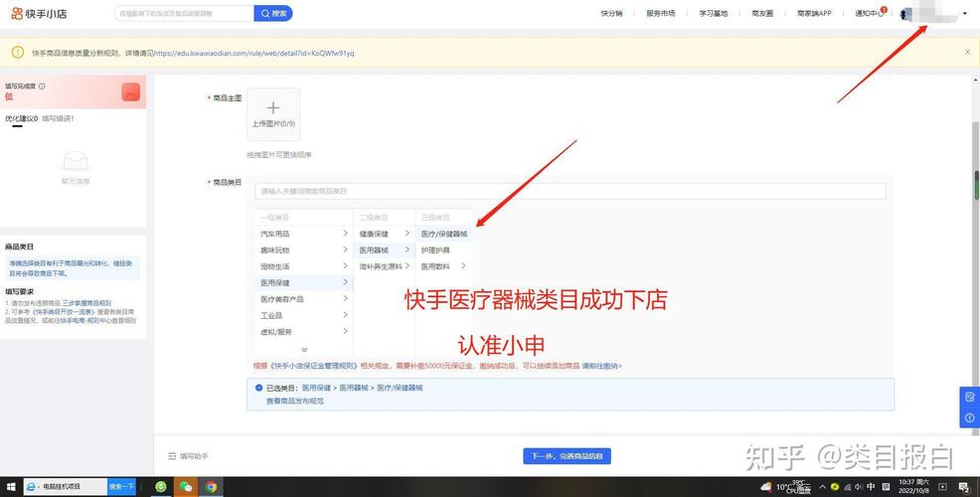The height and width of the screenshot is (497, 980).
Task: Click 下一步，完善商品信息 button
Action: click(567, 456)
